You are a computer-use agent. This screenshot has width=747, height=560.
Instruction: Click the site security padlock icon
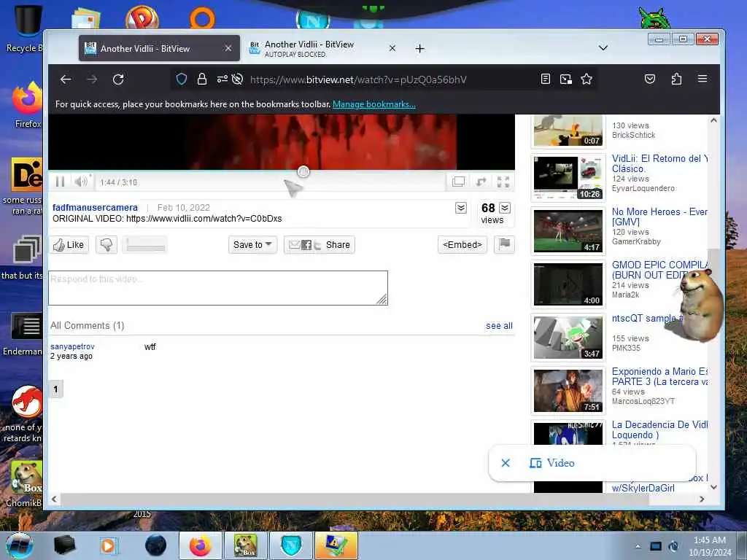202,79
